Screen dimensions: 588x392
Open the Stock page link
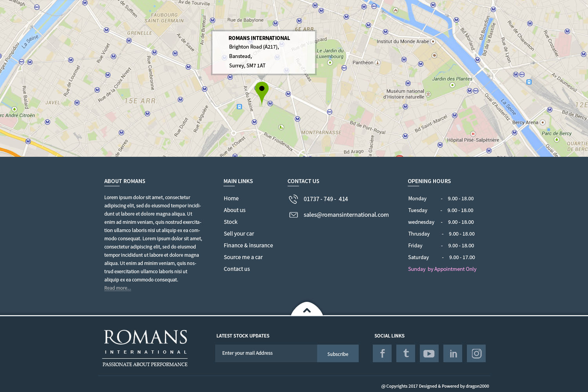(x=230, y=222)
